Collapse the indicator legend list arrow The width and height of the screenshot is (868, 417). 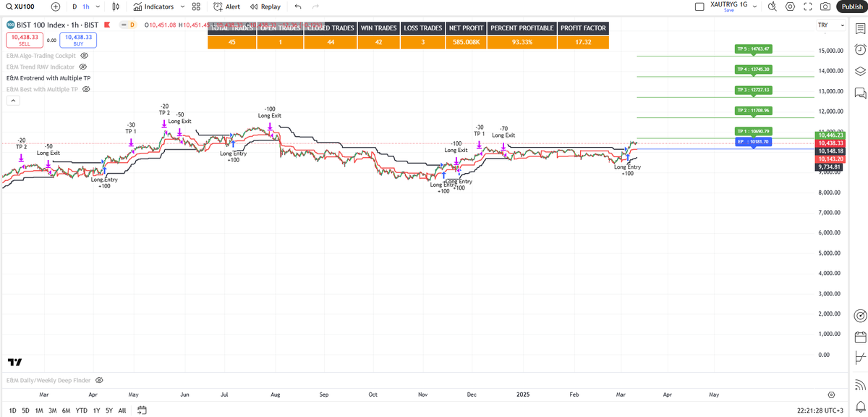pyautogui.click(x=12, y=101)
